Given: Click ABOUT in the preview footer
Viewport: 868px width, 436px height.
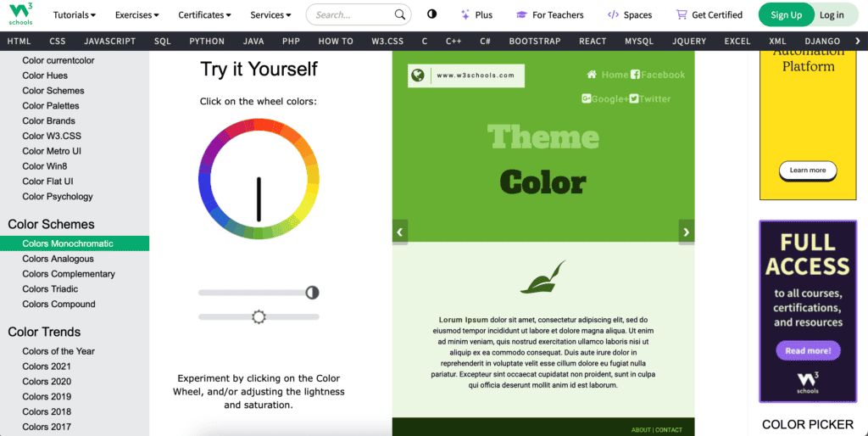Looking at the screenshot, I should 641,430.
